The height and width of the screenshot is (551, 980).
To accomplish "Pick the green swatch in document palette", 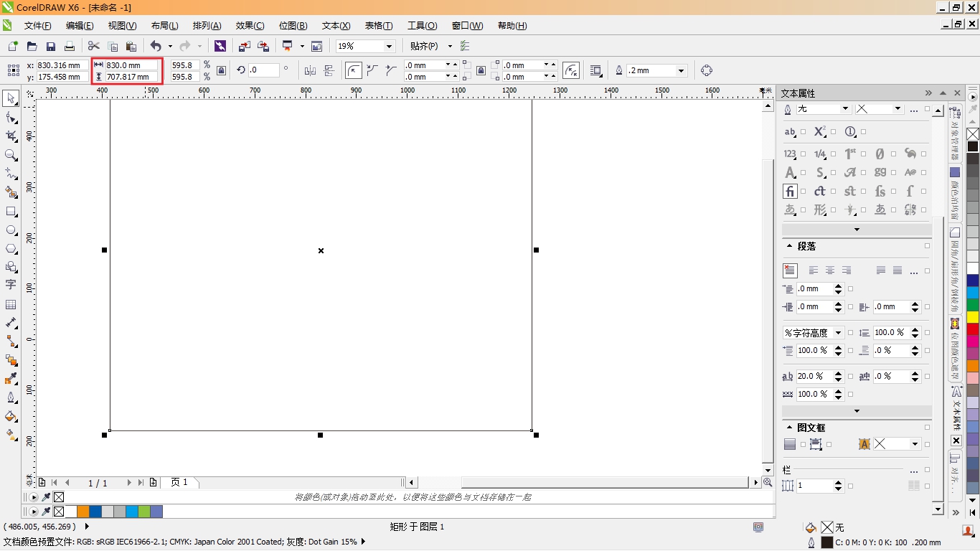I will point(144,512).
